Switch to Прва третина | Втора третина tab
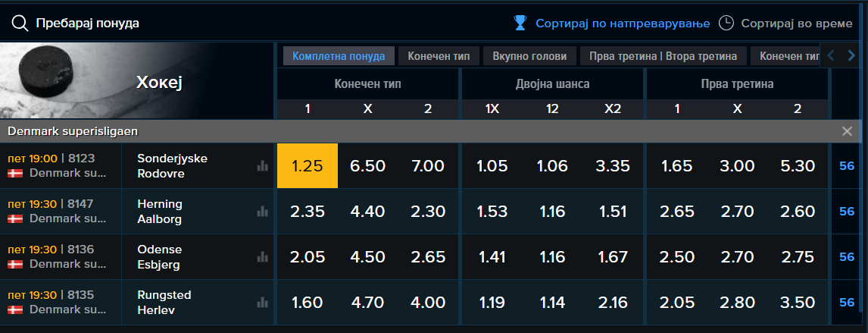This screenshot has width=868, height=333. 663,56
